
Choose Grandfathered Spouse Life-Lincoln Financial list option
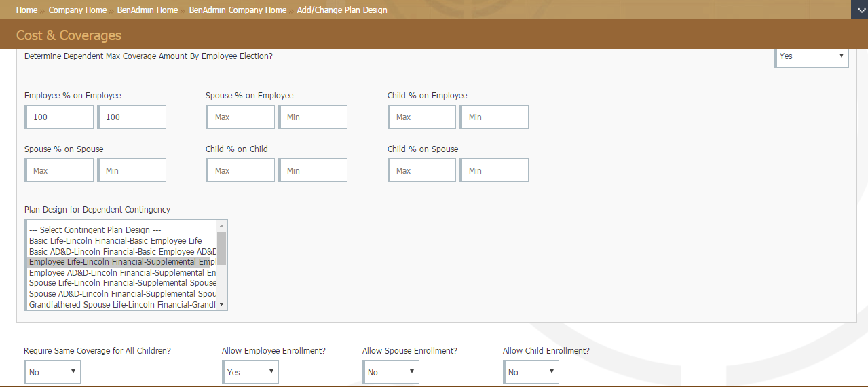122,305
